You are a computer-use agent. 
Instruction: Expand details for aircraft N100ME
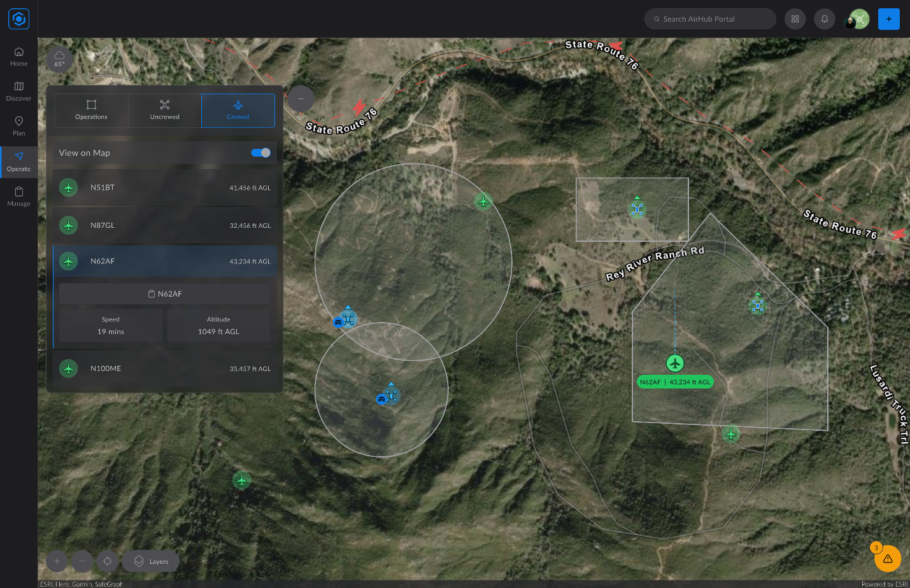point(164,368)
